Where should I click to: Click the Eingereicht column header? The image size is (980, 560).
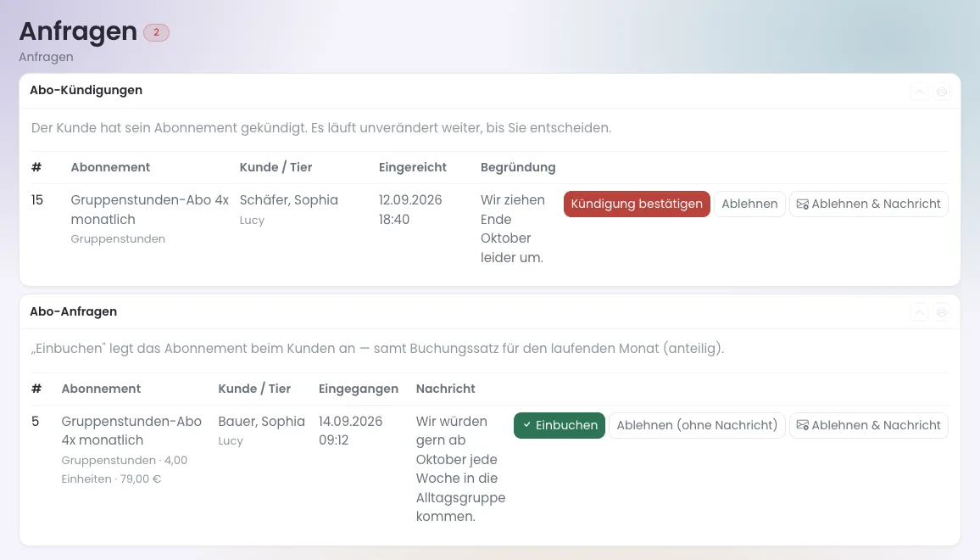(413, 167)
